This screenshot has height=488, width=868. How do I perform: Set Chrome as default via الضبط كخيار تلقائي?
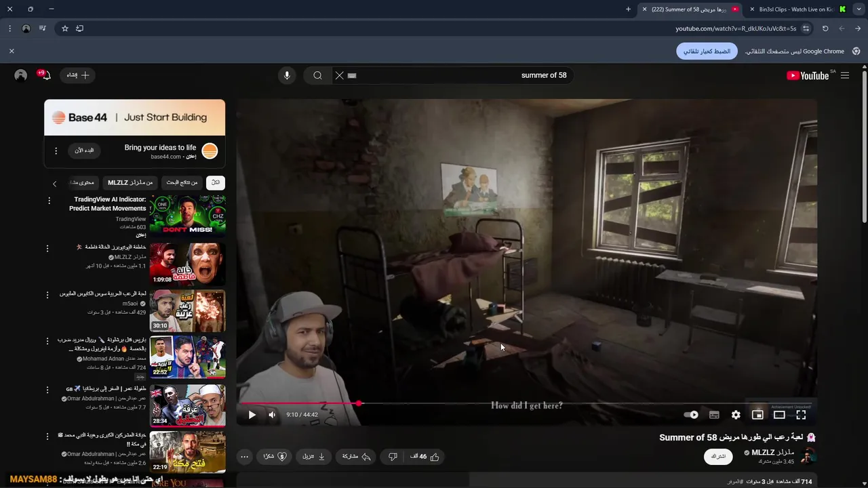pyautogui.click(x=707, y=51)
